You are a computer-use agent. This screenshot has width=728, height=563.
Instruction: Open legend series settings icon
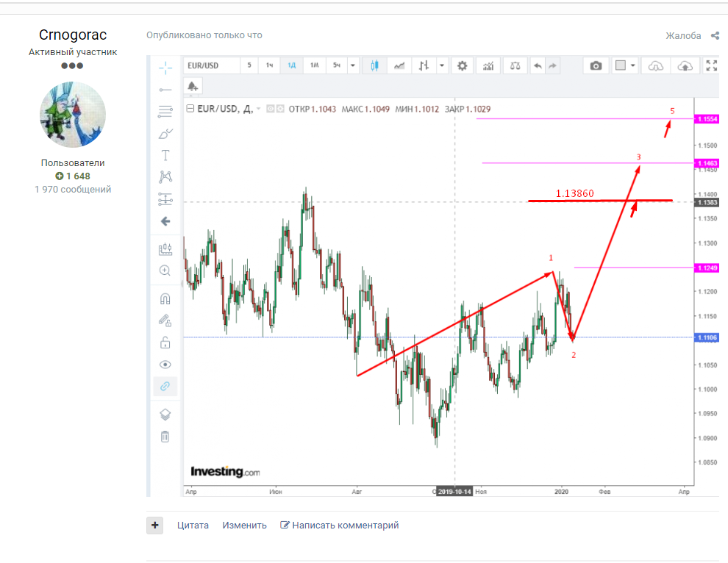(x=280, y=109)
